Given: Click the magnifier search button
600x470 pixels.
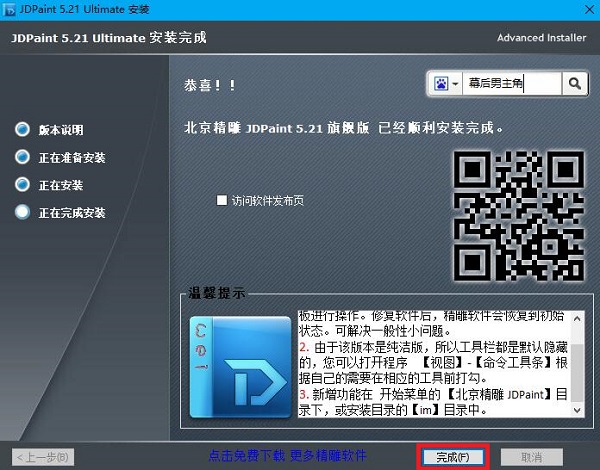Looking at the screenshot, I should [x=575, y=84].
